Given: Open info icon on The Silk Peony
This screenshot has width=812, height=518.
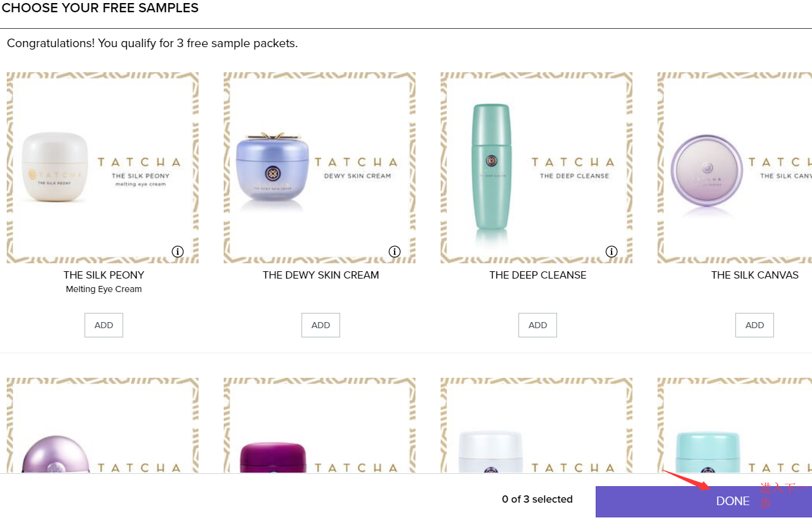Looking at the screenshot, I should click(x=178, y=252).
